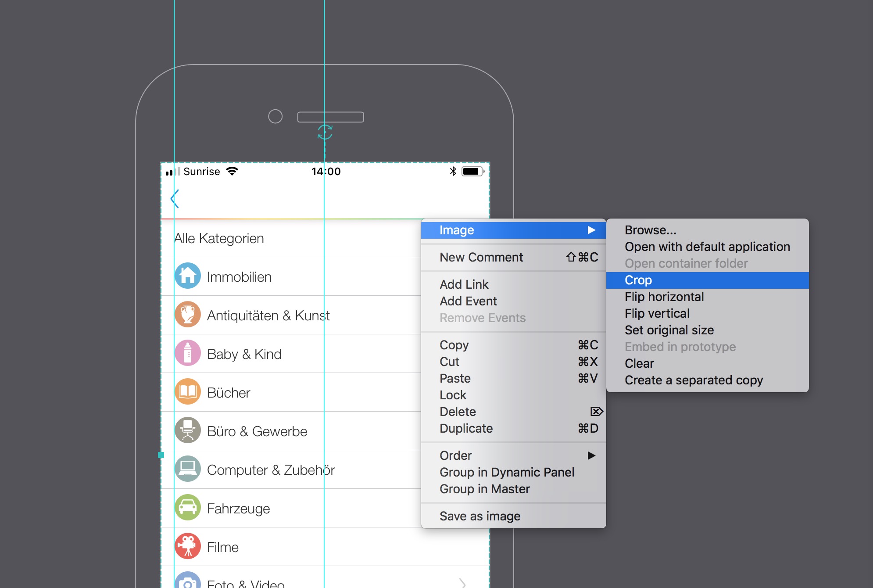
Task: Choose Cut from context menu
Action: 513,362
